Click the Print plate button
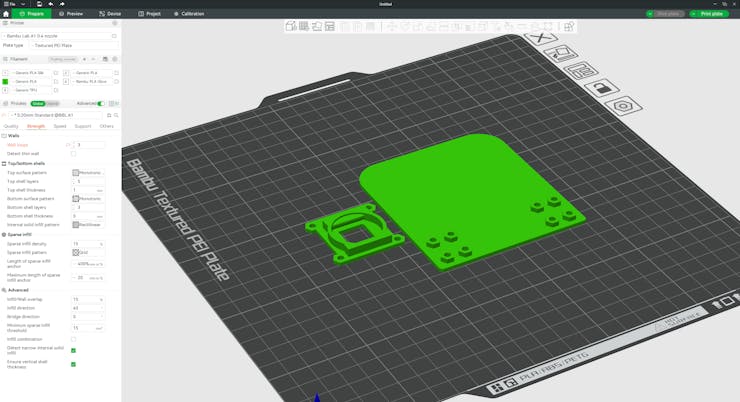The height and width of the screenshot is (402, 740). pyautogui.click(x=709, y=14)
